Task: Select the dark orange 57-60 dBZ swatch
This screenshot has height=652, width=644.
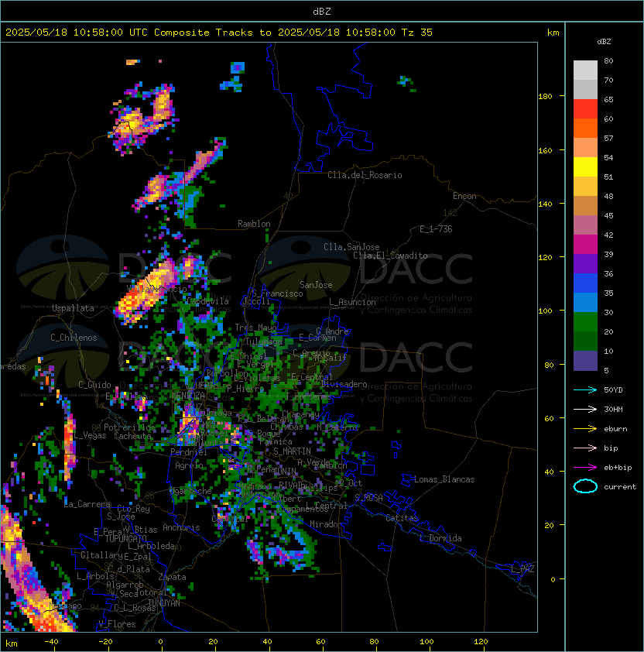Action: tap(585, 129)
